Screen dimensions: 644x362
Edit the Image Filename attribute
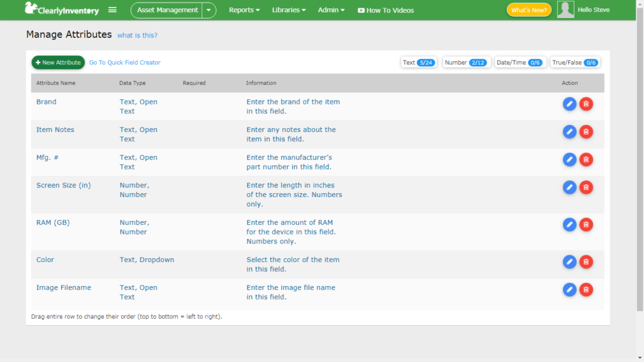[x=569, y=290]
